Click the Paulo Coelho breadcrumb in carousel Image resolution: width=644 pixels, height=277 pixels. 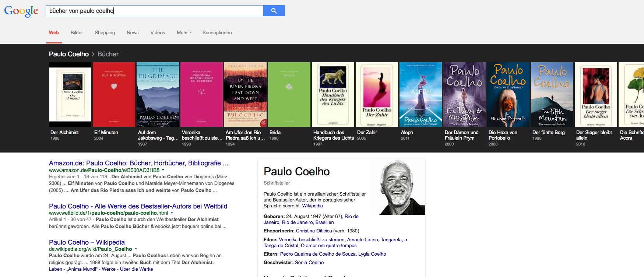coord(69,54)
